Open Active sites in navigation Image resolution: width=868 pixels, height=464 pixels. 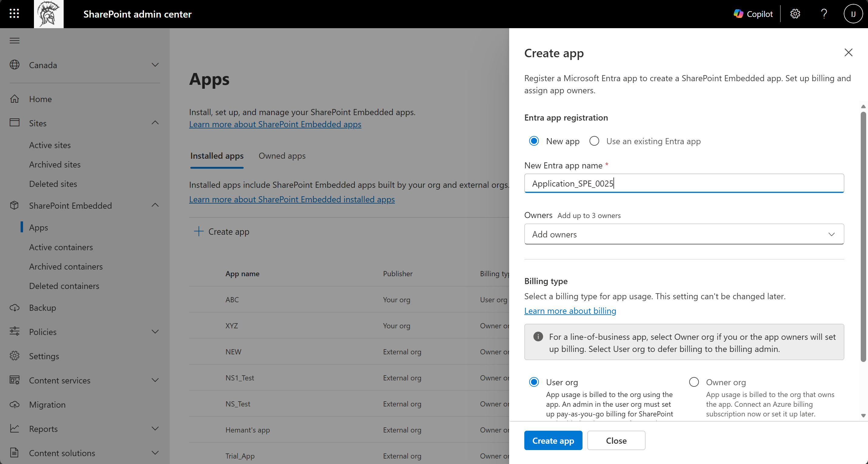tap(50, 145)
